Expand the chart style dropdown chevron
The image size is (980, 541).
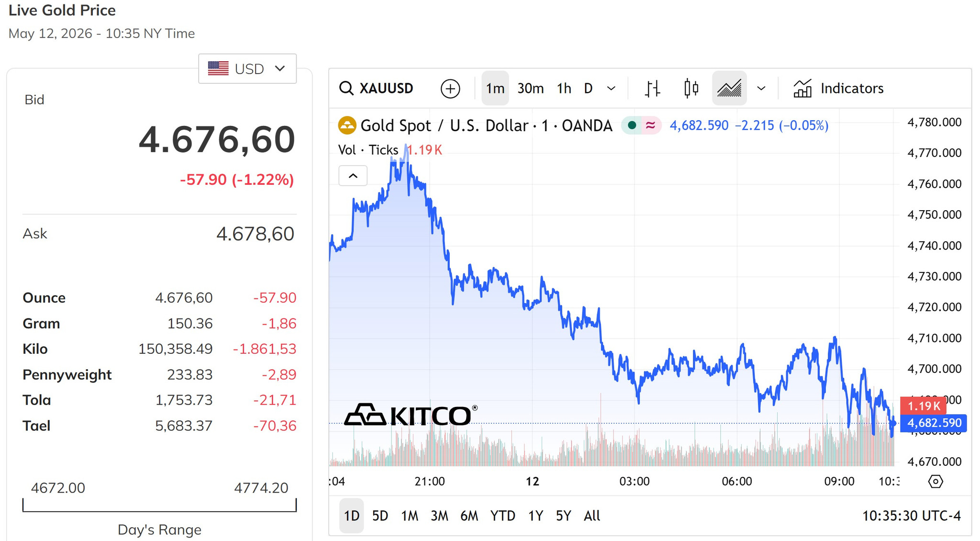pyautogui.click(x=761, y=89)
